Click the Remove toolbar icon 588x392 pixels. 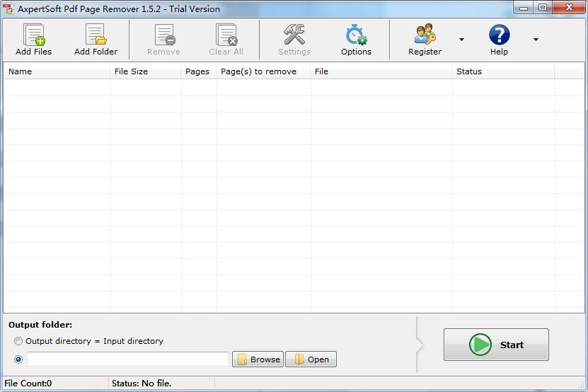pyautogui.click(x=164, y=35)
